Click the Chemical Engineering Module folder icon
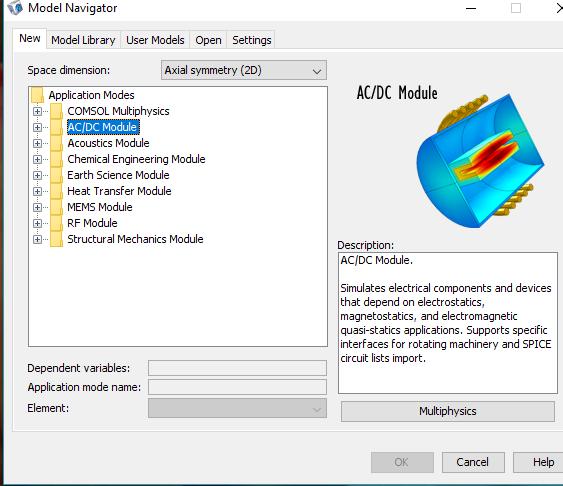This screenshot has width=563, height=486. coord(56,159)
